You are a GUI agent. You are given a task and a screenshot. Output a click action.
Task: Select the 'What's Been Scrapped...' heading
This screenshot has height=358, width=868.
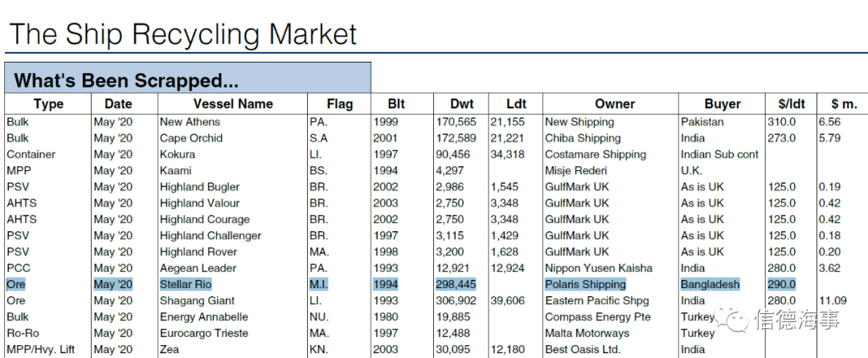126,80
